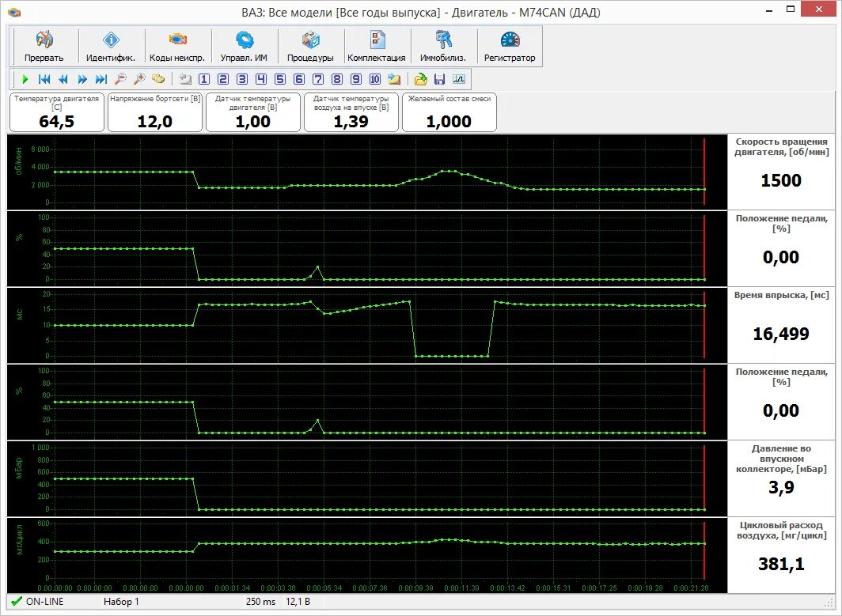Image resolution: width=842 pixels, height=616 pixels.
Task: Click Датчик температуры воздуха на впуске box
Action: 351,112
